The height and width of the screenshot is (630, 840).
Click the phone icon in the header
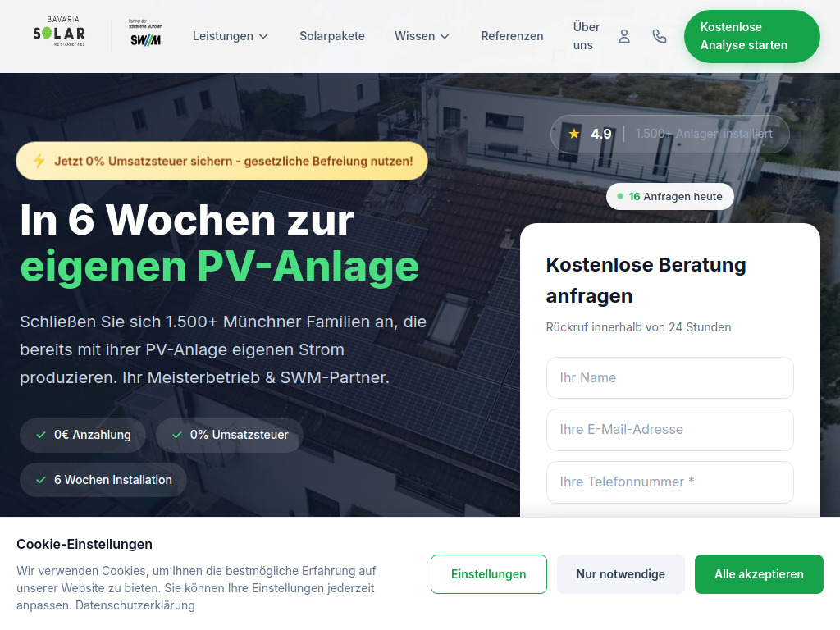[x=660, y=36]
